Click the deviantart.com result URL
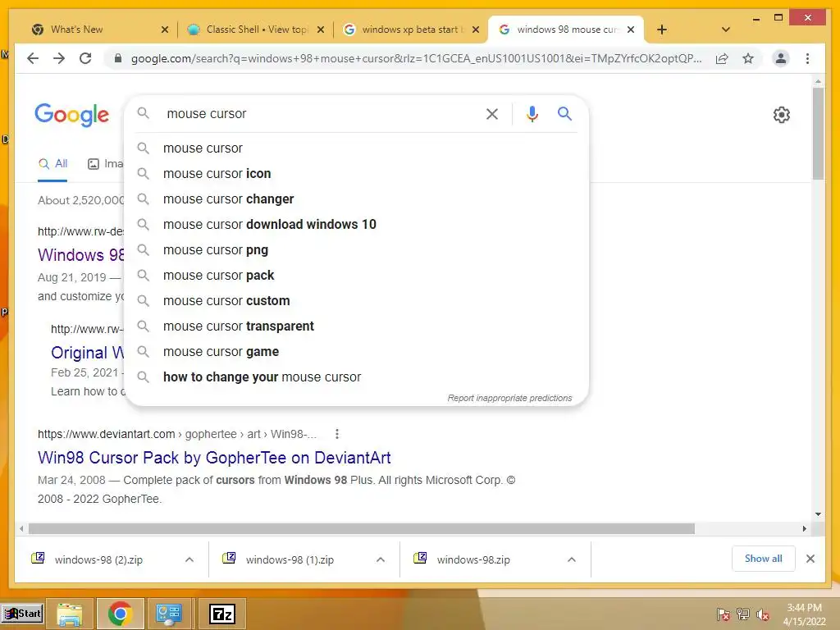This screenshot has height=630, width=840. pos(177,434)
